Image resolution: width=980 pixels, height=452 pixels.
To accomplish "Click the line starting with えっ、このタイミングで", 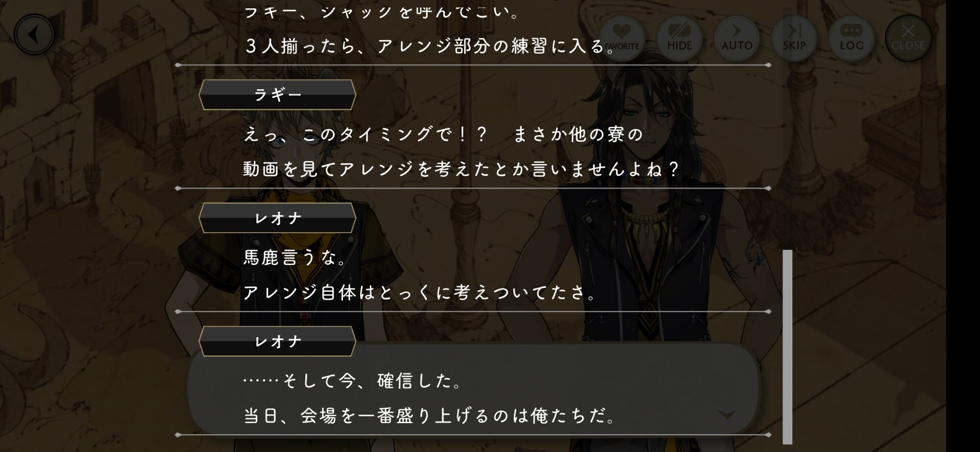I will click(443, 134).
